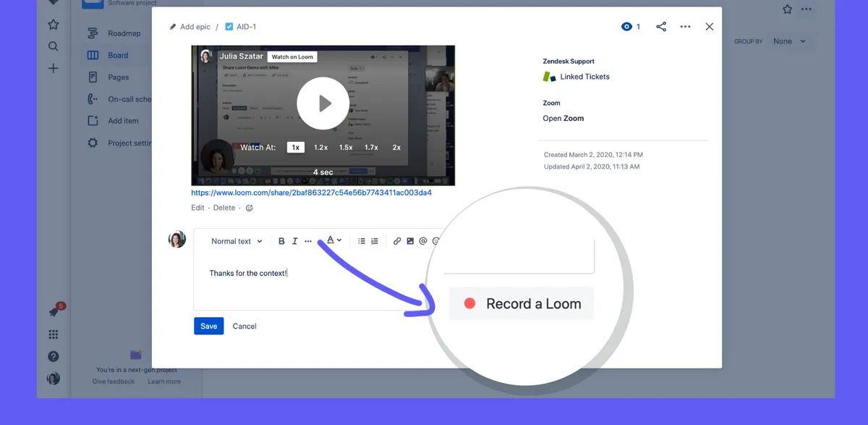Open the board more options menu
Screen dimensions: 868x425
(x=807, y=9)
